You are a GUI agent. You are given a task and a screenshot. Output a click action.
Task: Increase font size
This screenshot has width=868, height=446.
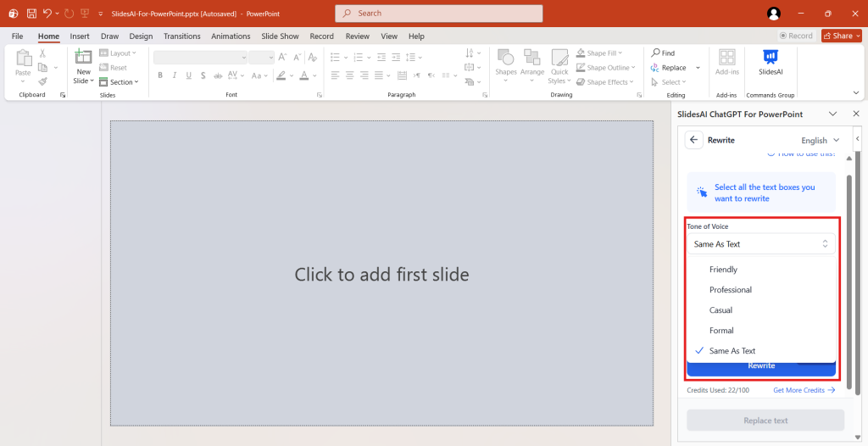click(282, 57)
